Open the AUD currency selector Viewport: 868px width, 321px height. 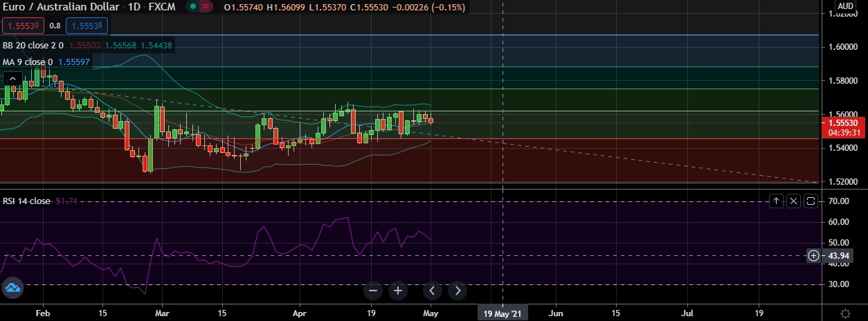coord(845,6)
